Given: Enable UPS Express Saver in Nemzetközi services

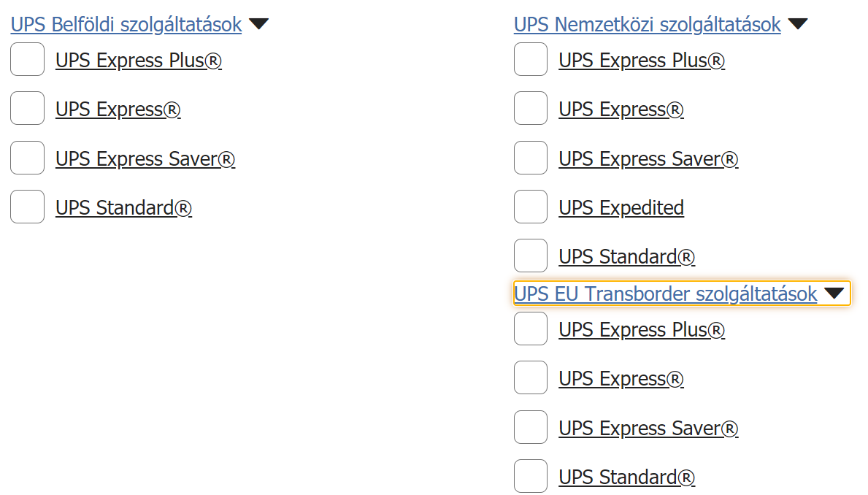Looking at the screenshot, I should (x=531, y=158).
